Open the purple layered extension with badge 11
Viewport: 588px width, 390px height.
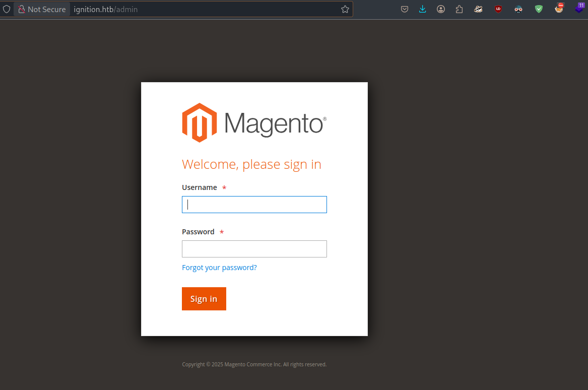[579, 8]
